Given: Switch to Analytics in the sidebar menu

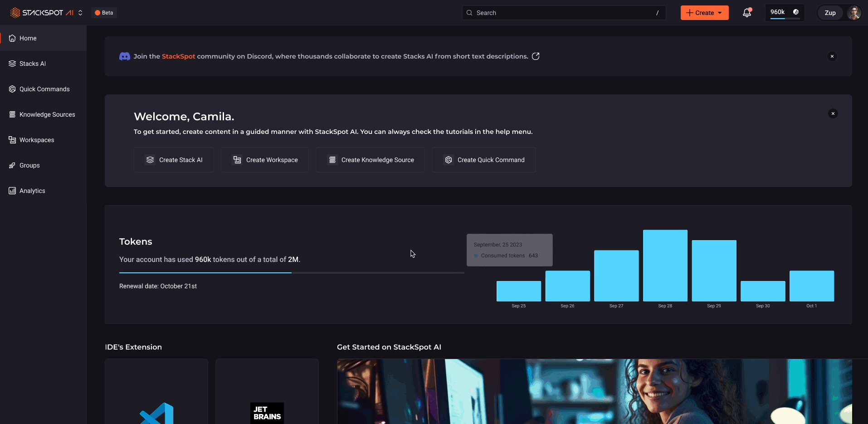Looking at the screenshot, I should click(x=32, y=191).
